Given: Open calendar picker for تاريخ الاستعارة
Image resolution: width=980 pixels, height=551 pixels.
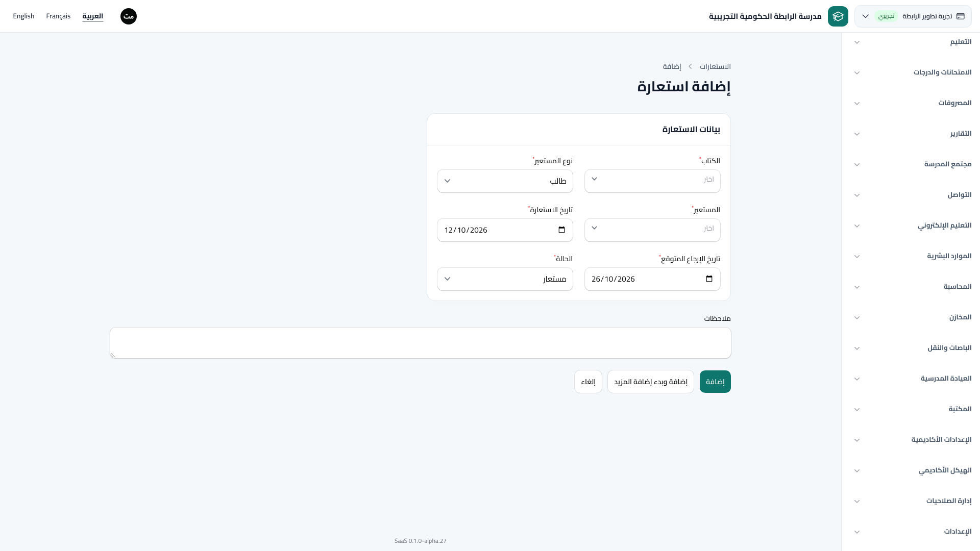Looking at the screenshot, I should click(x=561, y=230).
